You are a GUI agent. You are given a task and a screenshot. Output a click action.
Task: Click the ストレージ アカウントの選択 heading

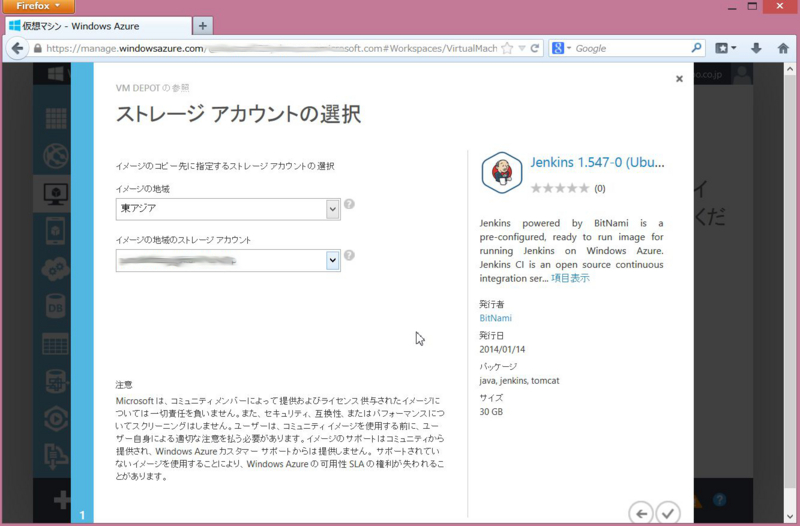[x=238, y=114]
